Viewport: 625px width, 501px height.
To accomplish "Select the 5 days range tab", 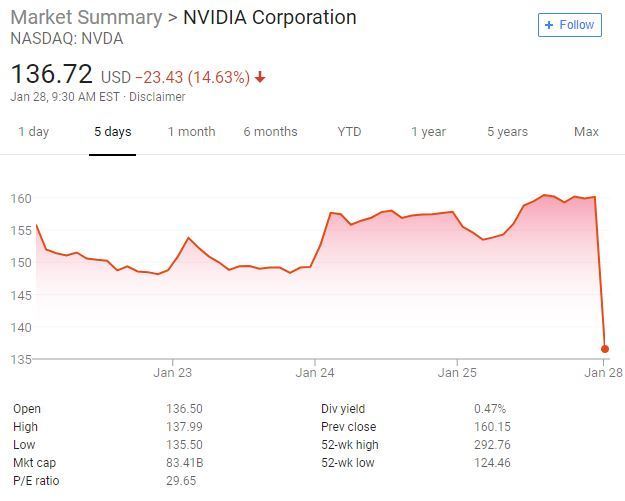I will [x=112, y=132].
